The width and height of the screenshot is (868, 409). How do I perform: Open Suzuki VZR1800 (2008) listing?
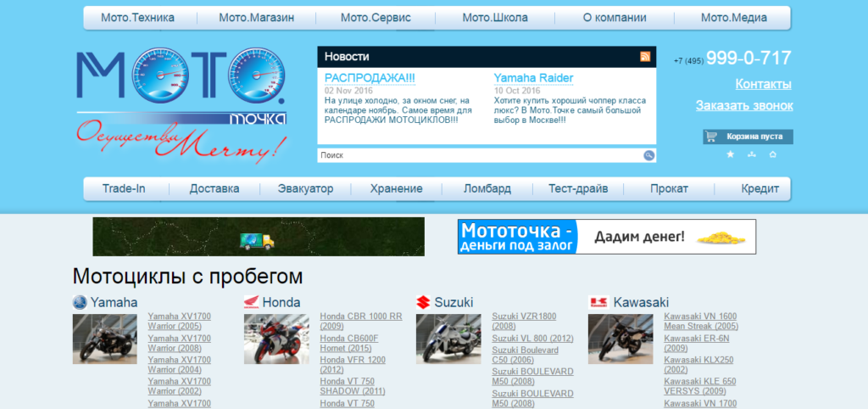click(x=524, y=322)
